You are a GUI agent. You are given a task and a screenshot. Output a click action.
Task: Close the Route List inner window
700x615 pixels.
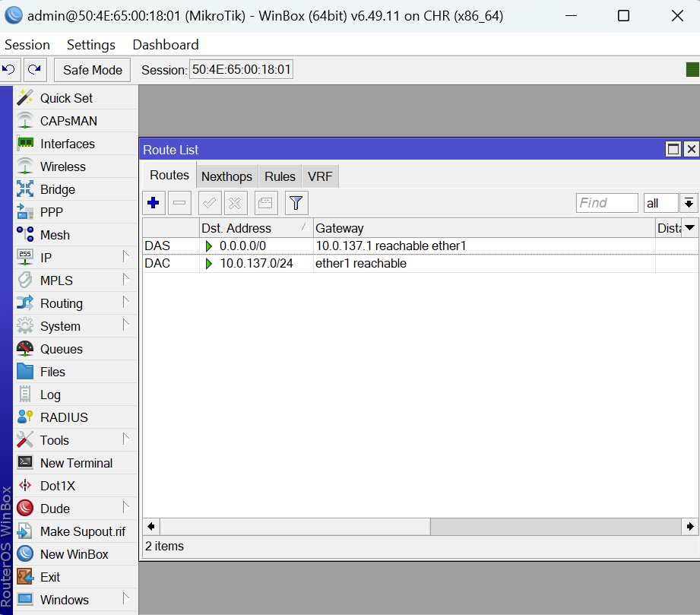tap(691, 149)
